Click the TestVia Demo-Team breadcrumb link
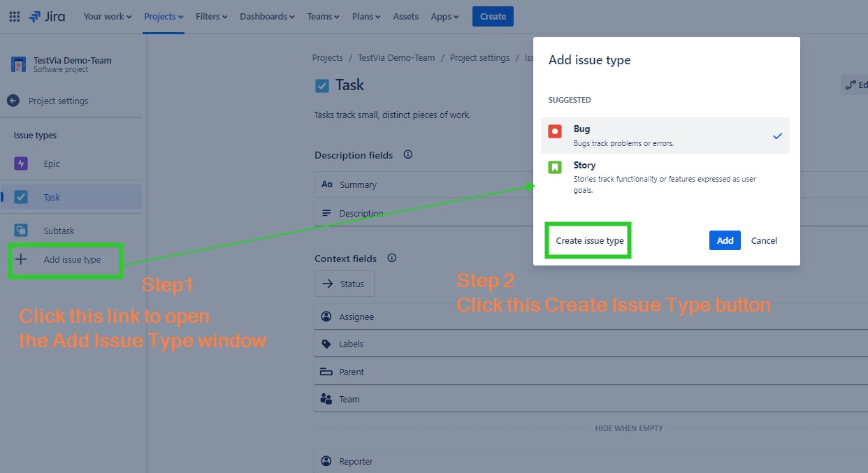This screenshot has width=868, height=473. (x=396, y=58)
